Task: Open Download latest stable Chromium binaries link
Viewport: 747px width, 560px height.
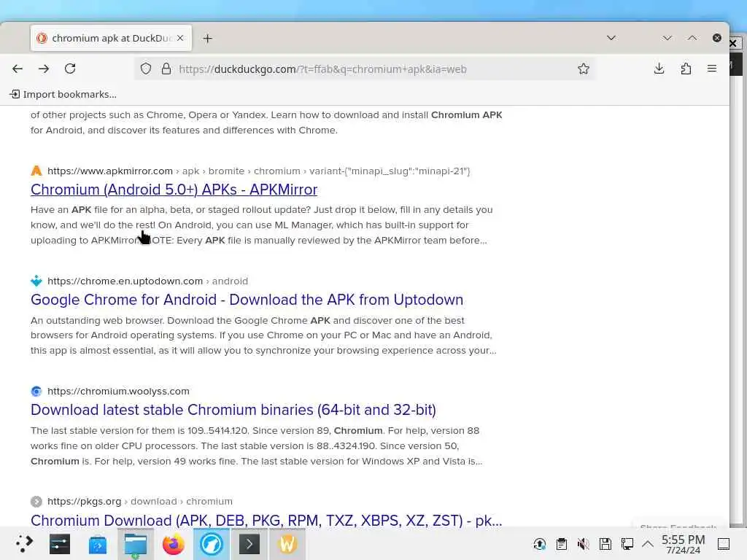Action: (x=233, y=410)
